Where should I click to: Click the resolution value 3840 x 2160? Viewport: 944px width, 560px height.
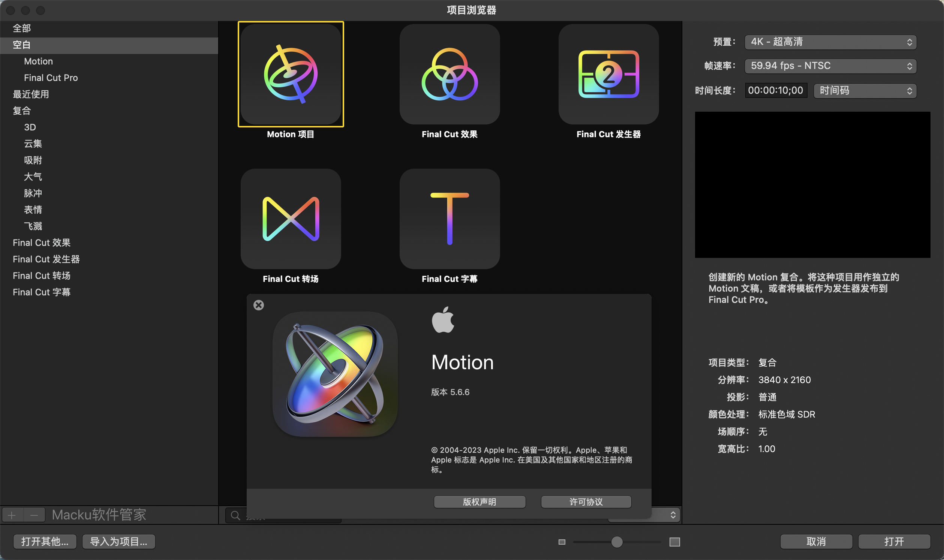pyautogui.click(x=784, y=380)
